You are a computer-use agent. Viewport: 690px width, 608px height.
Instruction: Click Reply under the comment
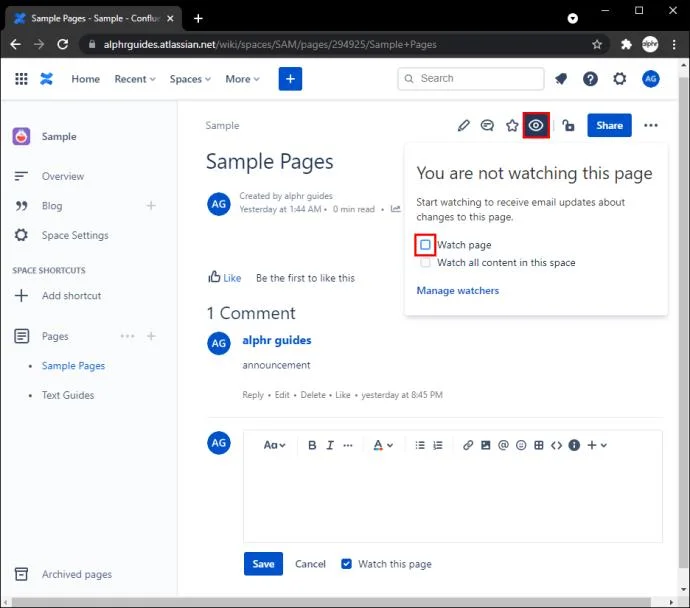click(x=253, y=395)
